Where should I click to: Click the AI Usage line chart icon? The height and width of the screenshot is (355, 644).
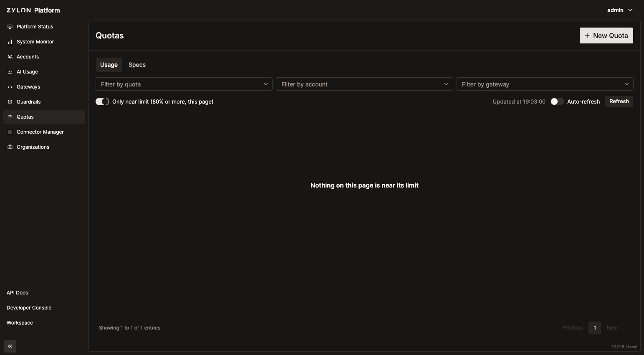point(10,72)
